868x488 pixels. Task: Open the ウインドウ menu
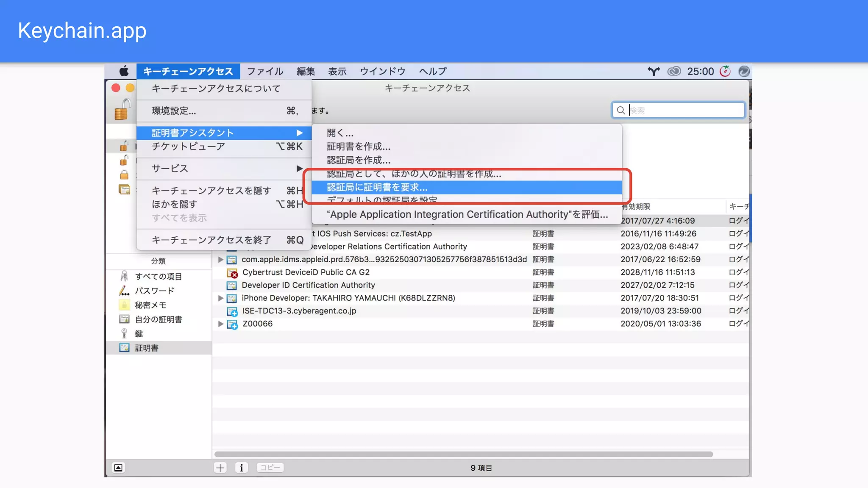[383, 71]
